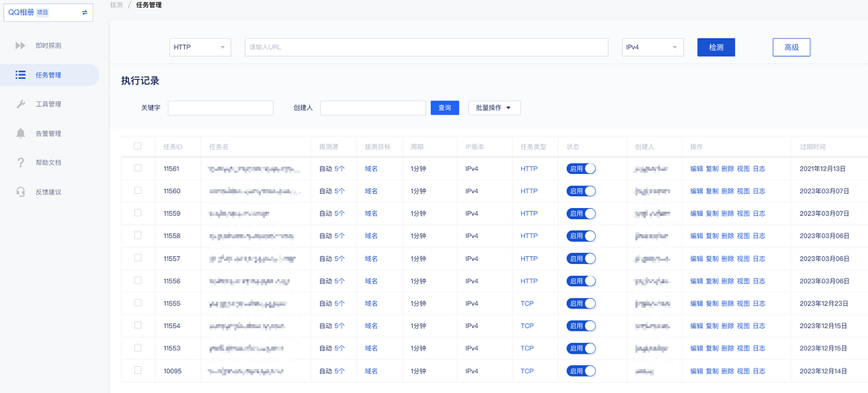
Task: Open 工具管理 in the sidebar
Action: tap(49, 104)
